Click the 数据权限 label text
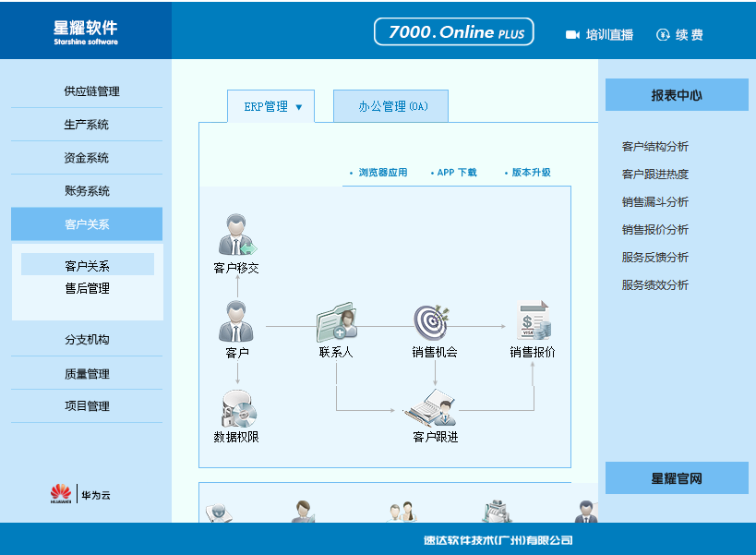The height and width of the screenshot is (555, 756). (236, 438)
